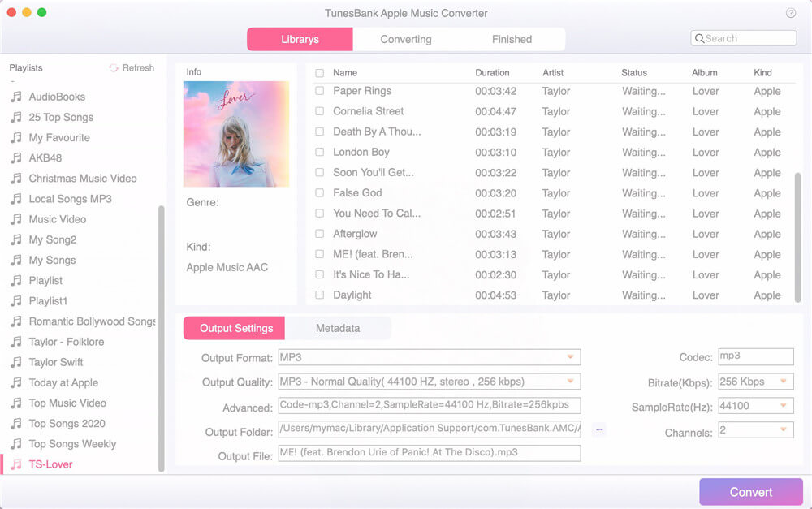
Task: Click the Convert button
Action: 751,492
